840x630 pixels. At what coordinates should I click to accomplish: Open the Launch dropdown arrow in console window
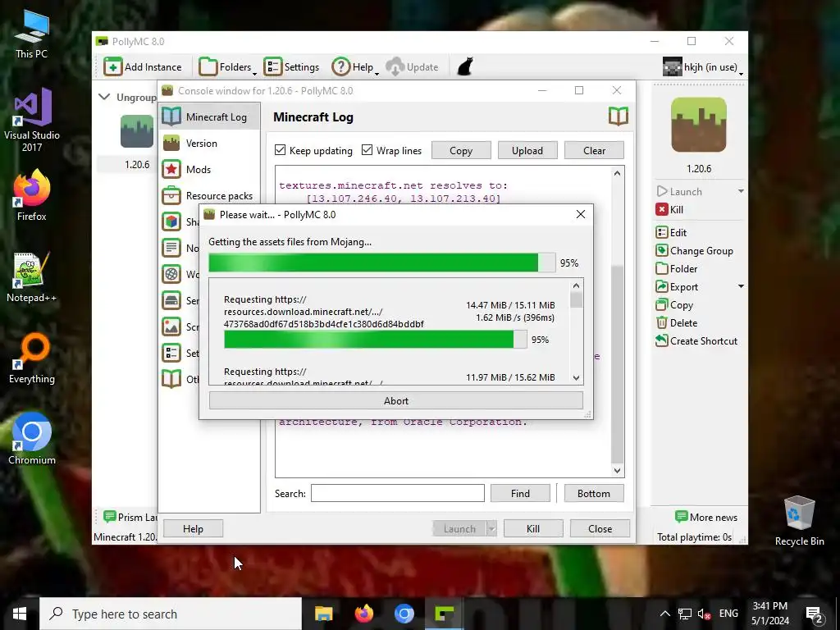[x=491, y=529]
